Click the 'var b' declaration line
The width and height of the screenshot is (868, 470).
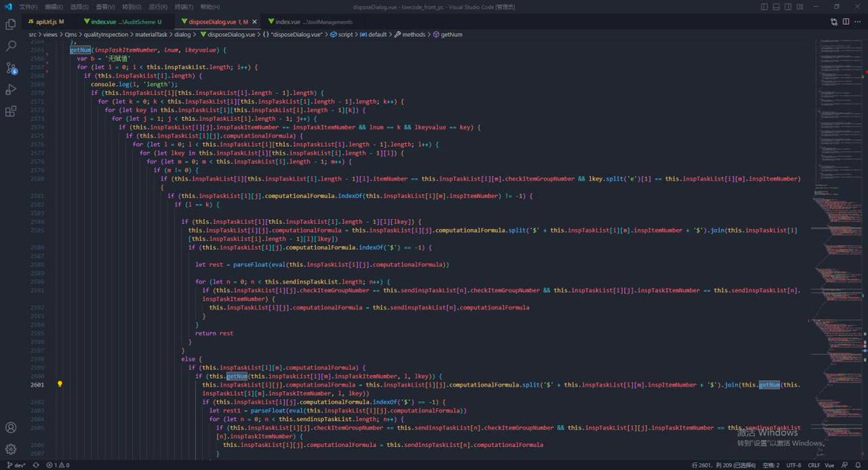point(103,59)
